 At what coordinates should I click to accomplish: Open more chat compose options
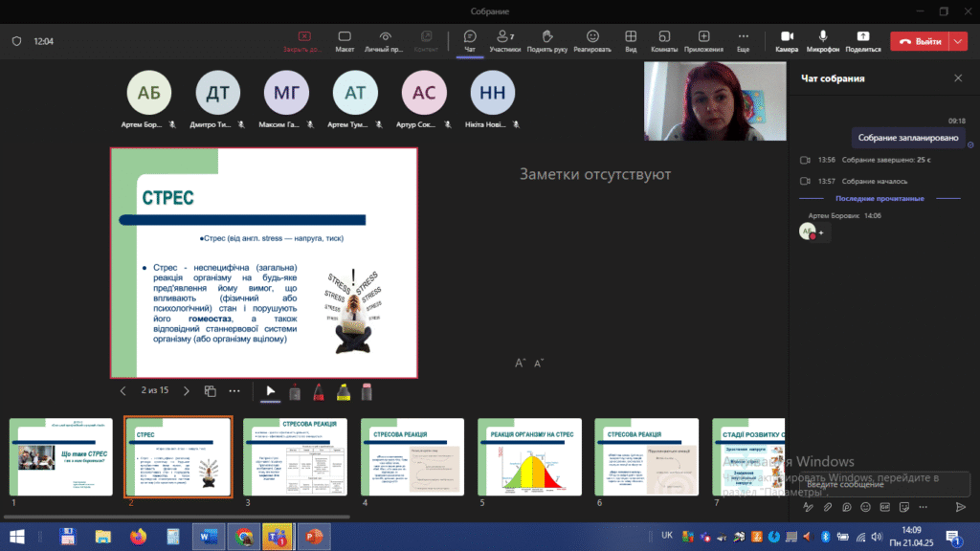point(924,507)
